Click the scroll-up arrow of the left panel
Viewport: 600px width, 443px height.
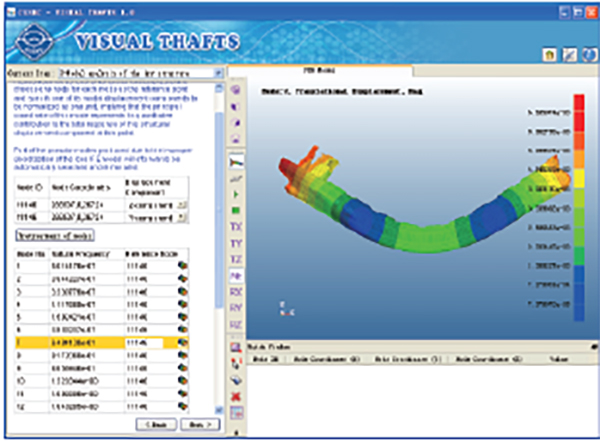click(219, 88)
